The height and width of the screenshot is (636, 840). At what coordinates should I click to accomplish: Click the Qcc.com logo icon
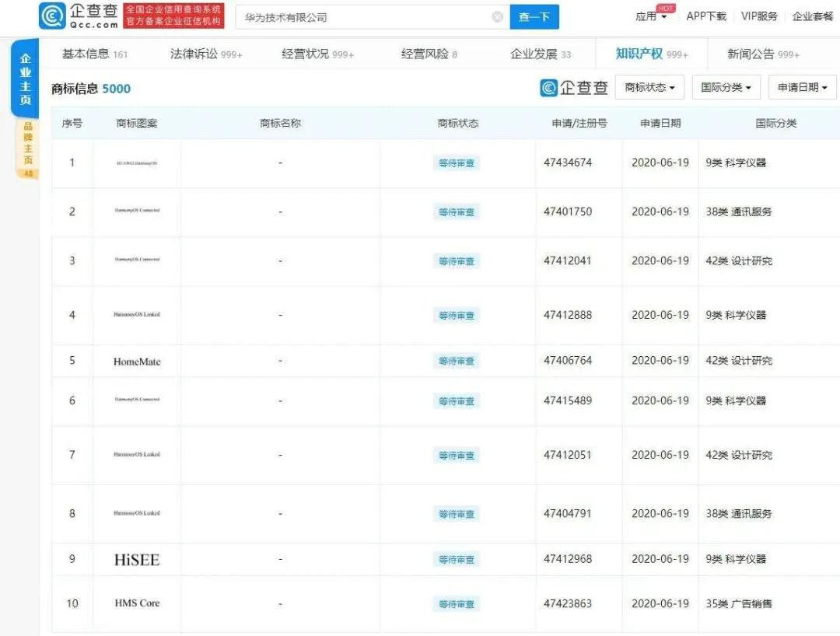coord(53,16)
